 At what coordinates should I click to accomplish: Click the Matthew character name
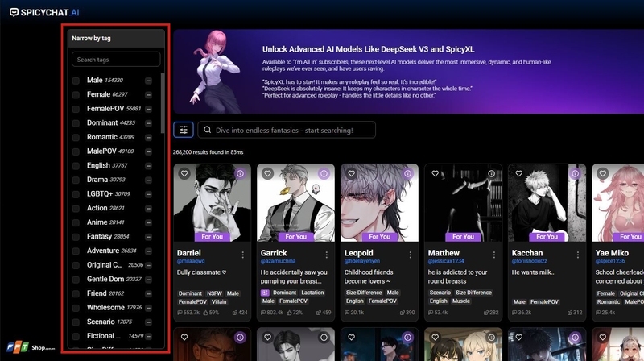click(444, 253)
